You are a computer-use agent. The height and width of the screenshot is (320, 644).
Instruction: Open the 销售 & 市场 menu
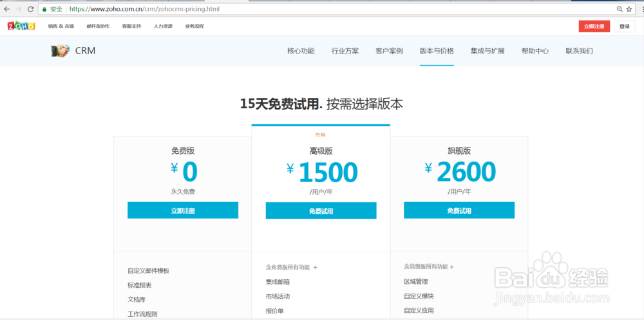coord(61,26)
